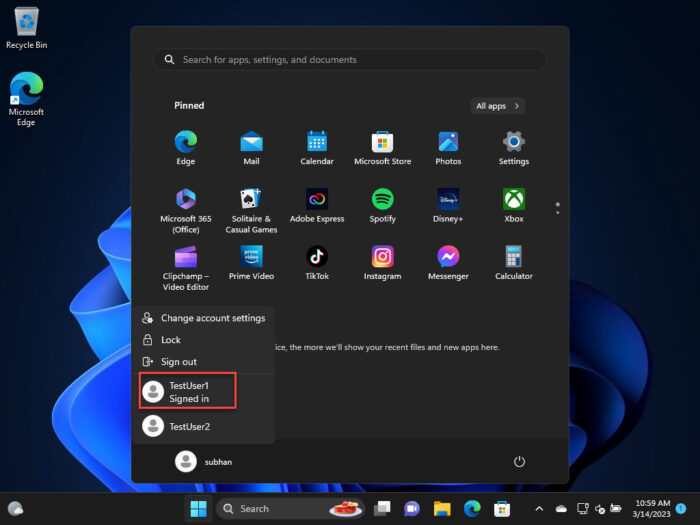Open TikTok from pinned apps
This screenshot has height=525, width=700.
(x=316, y=257)
